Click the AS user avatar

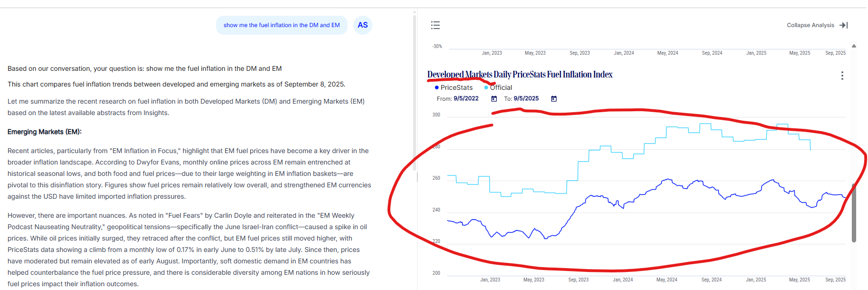pyautogui.click(x=363, y=25)
